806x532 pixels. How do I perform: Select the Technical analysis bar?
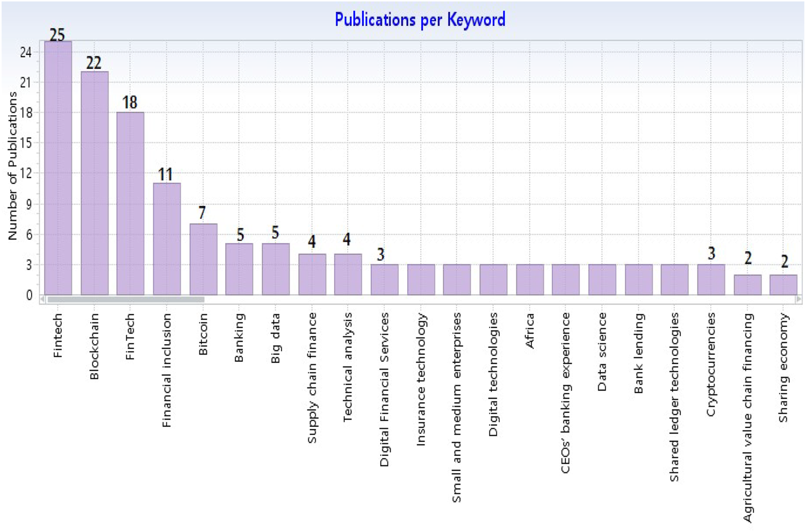(348, 274)
